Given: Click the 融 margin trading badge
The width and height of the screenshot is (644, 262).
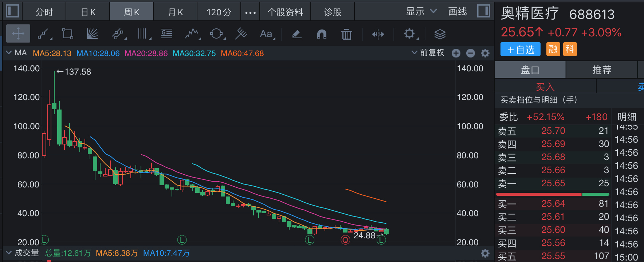Looking at the screenshot, I should point(553,49).
